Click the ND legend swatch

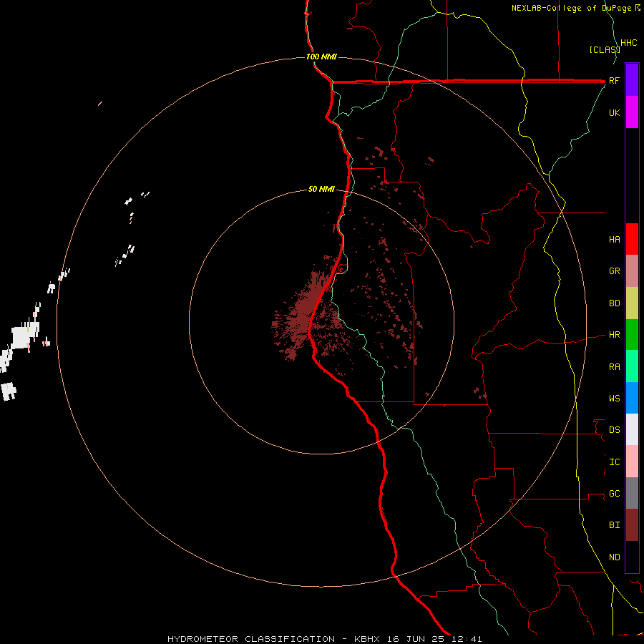tap(632, 557)
